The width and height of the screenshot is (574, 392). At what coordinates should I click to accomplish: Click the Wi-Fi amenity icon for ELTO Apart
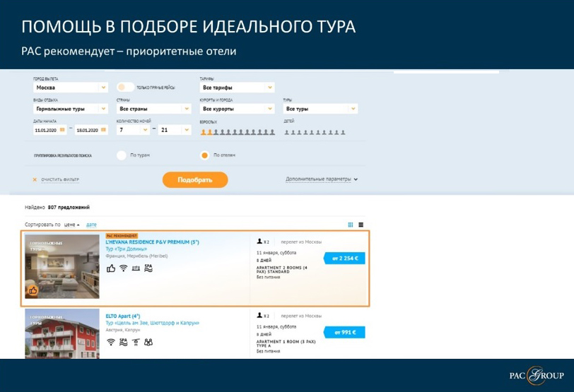click(x=111, y=342)
